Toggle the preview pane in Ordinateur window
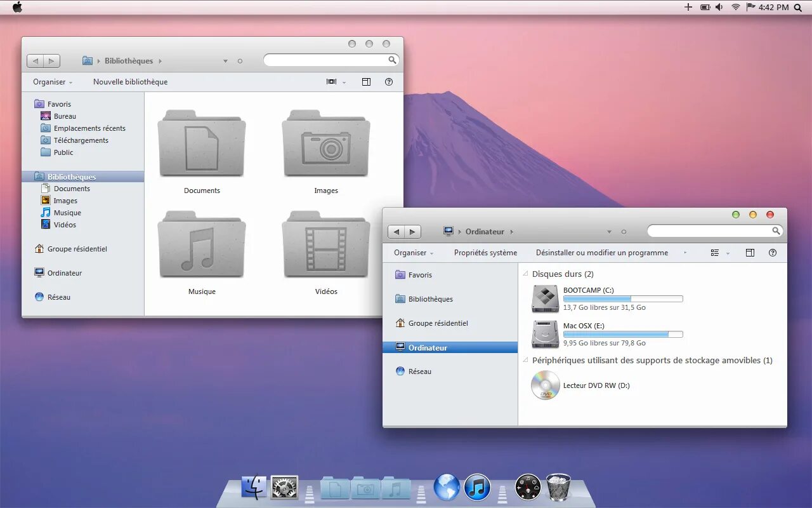Image resolution: width=812 pixels, height=508 pixels. tap(750, 253)
